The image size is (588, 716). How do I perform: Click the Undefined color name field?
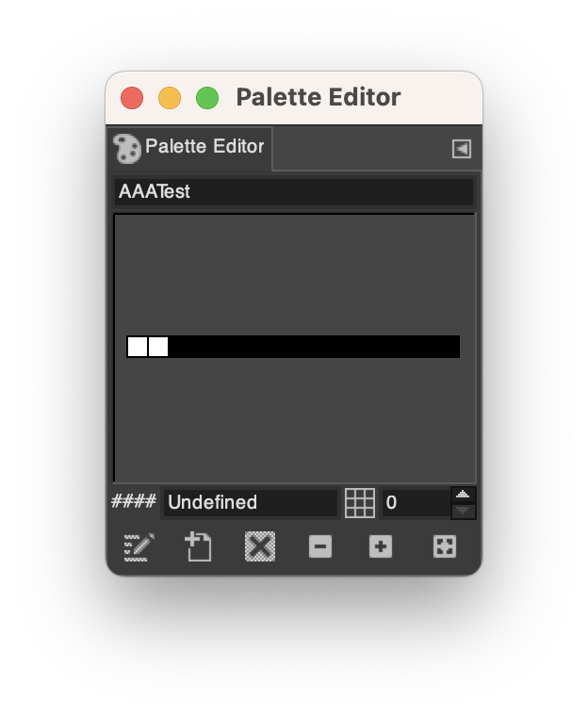coord(251,503)
